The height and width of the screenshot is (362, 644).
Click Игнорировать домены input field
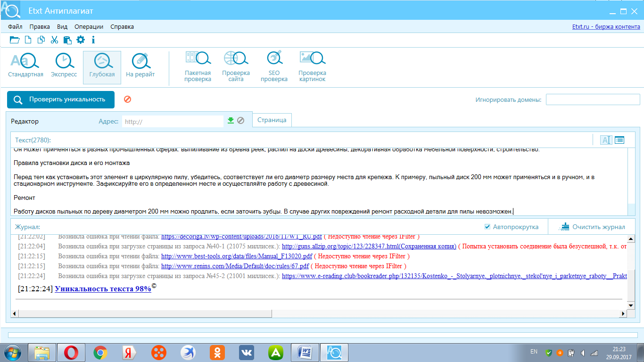pos(593,99)
